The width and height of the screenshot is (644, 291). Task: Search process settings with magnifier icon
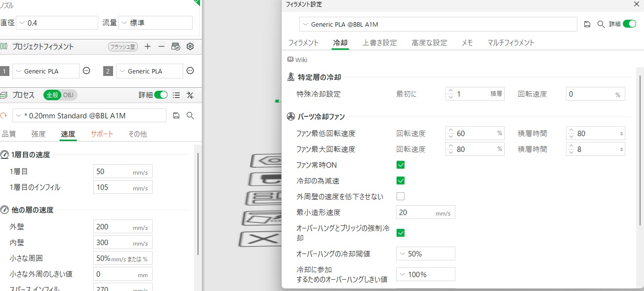pos(190,115)
